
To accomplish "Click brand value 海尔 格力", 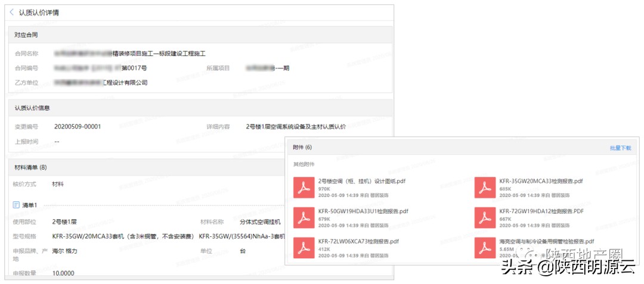I will [64, 251].
